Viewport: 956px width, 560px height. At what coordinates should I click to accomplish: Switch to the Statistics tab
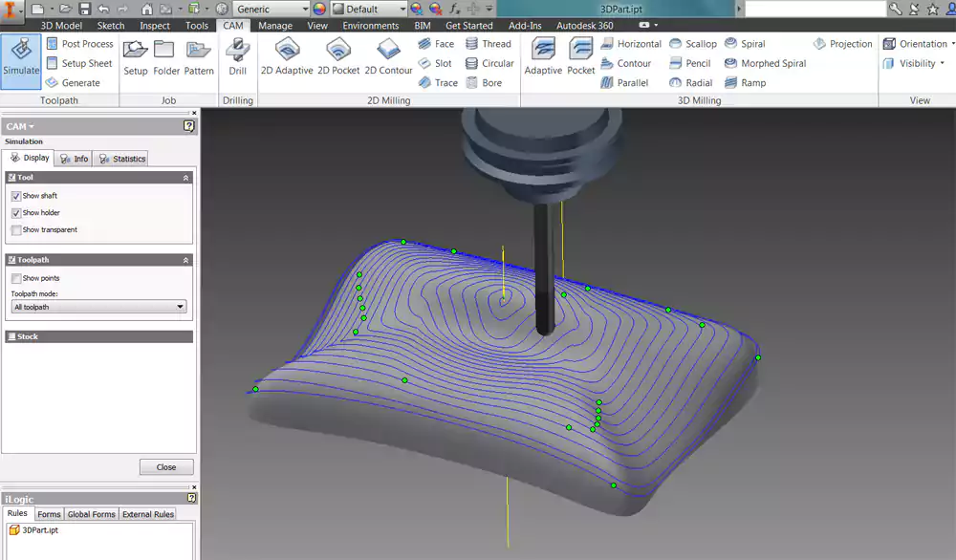coord(121,159)
